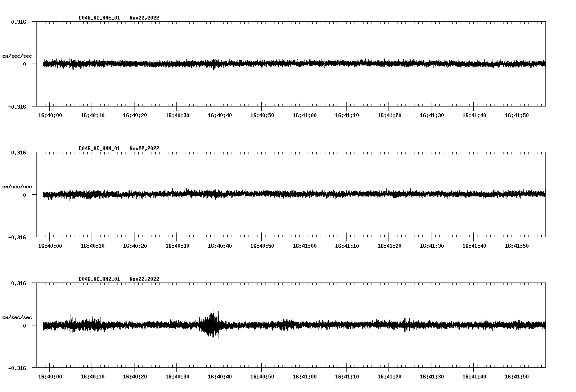576x392 pixels.
Task: Choose 16:40:50 time label on HNE plot
Action: (x=262, y=115)
